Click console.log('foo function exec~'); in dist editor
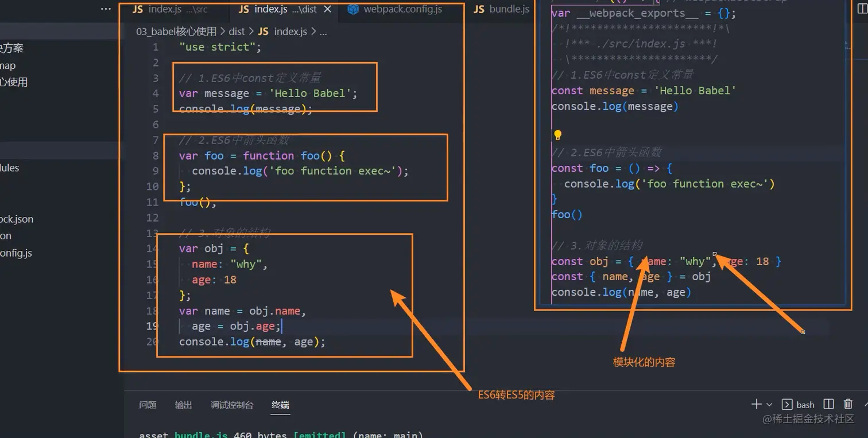868x438 pixels. (x=300, y=171)
